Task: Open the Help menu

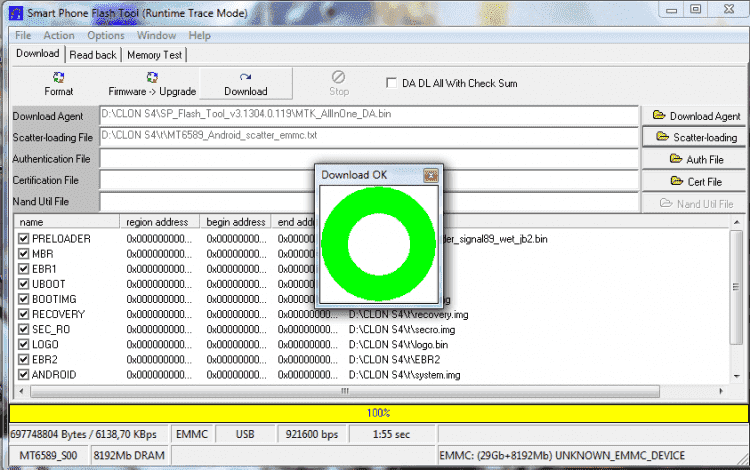Action: (x=199, y=35)
